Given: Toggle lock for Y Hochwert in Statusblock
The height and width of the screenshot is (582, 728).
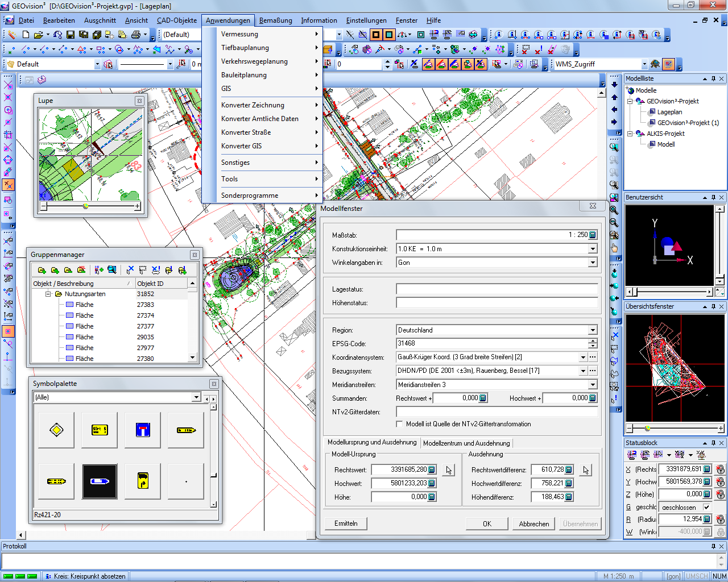Looking at the screenshot, I should click(721, 482).
